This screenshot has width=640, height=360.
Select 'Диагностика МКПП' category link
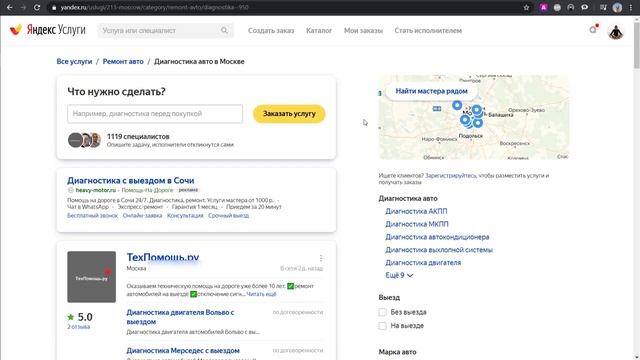(x=417, y=224)
